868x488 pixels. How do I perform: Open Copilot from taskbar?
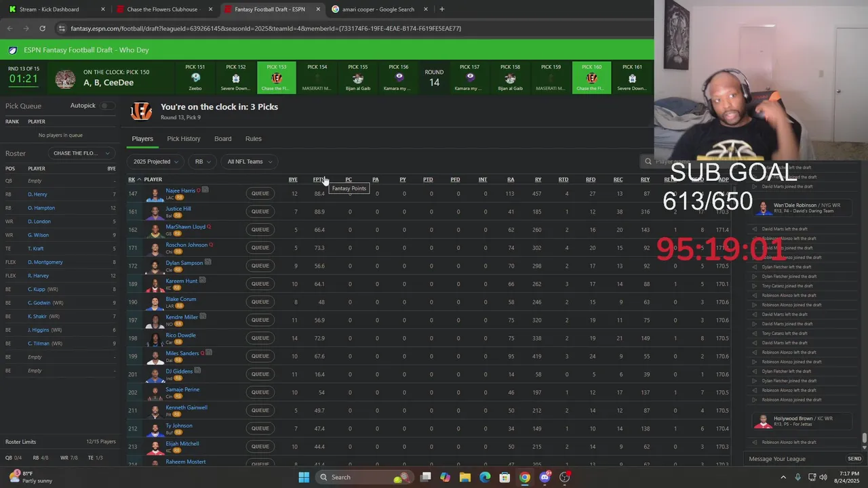[445, 477]
